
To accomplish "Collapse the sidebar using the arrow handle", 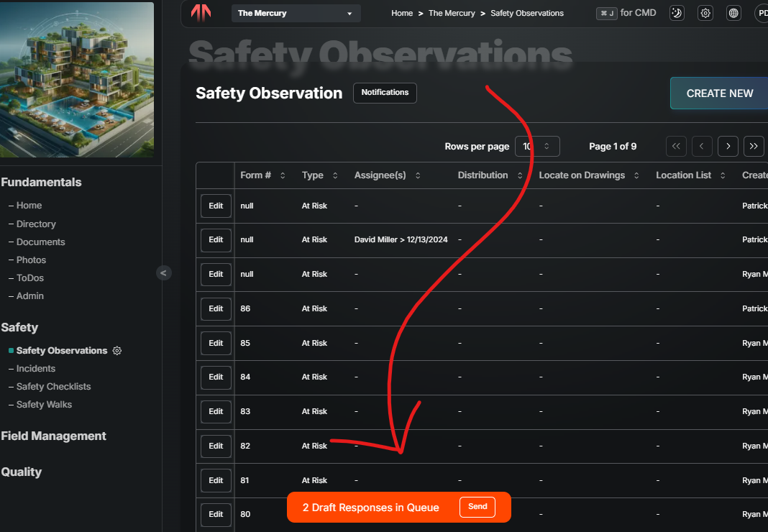I will 164,272.
